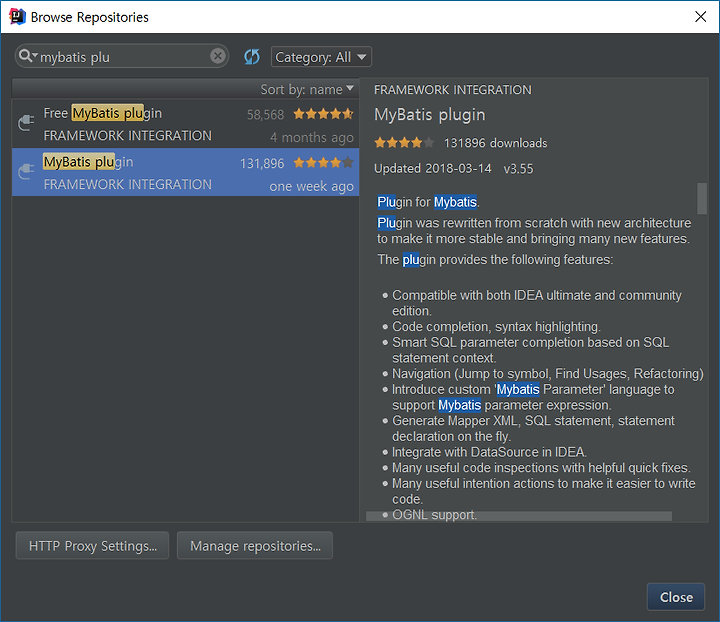This screenshot has width=720, height=622.
Task: Click the Manage repositories button
Action: point(255,545)
